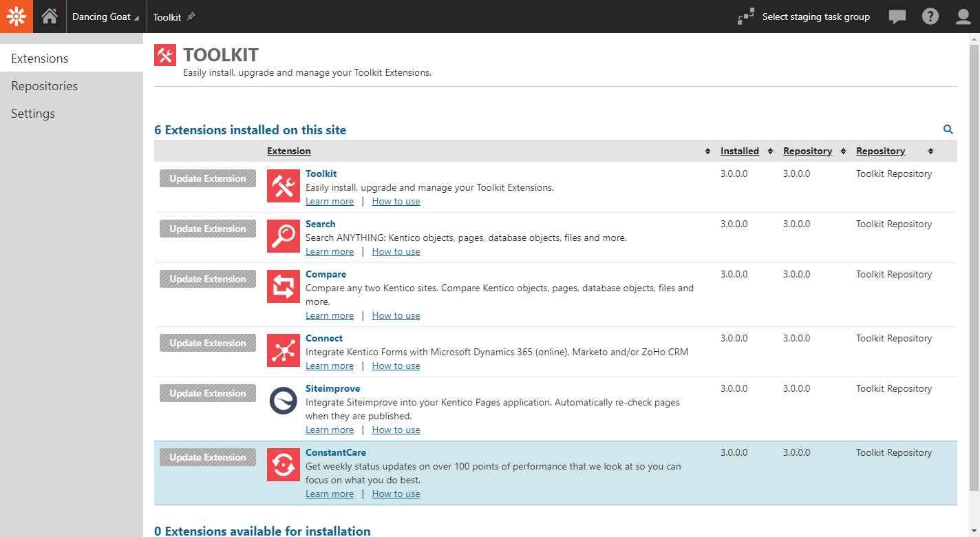Click the Toolkit header wrench icon
The height and width of the screenshot is (537, 980).
165,55
